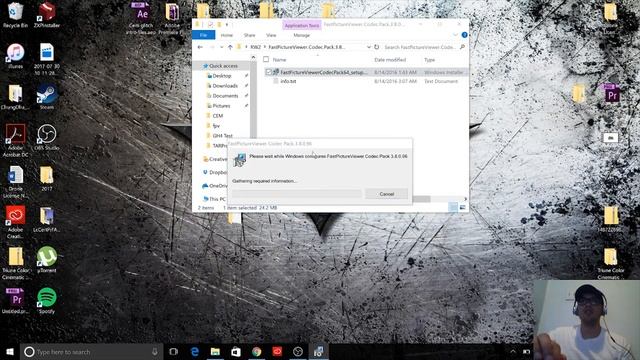Image resolution: width=640 pixels, height=360 pixels.
Task: Click the Explorer horizontal scrollbar
Action: 421,199
